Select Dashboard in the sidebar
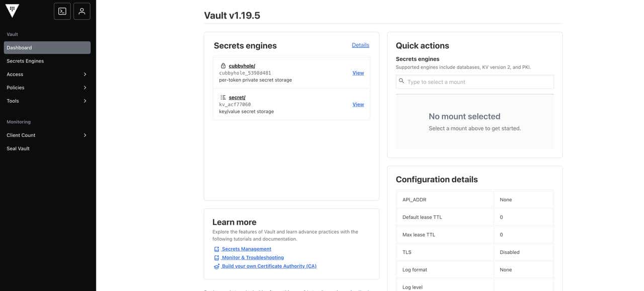 47,48
